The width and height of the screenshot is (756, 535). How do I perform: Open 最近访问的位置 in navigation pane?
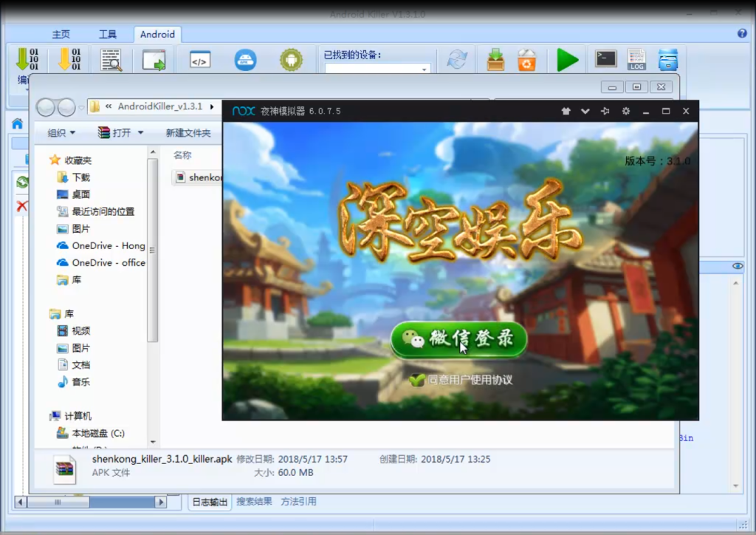(x=95, y=211)
